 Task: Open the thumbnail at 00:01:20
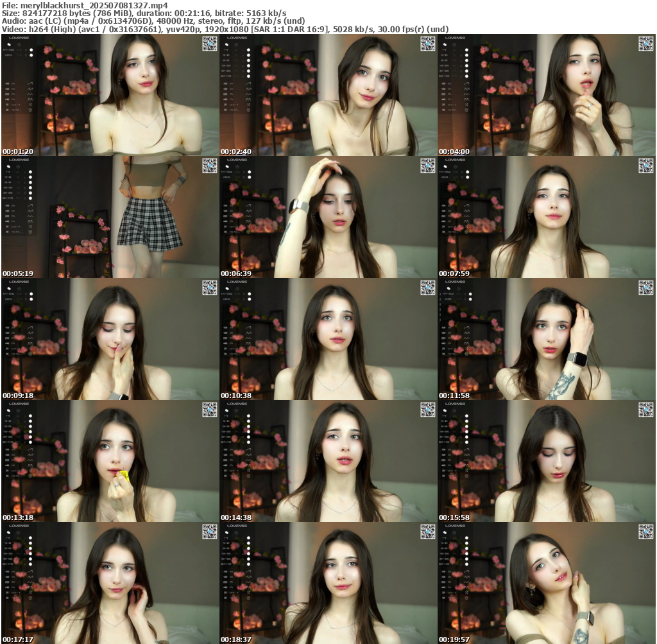110,95
